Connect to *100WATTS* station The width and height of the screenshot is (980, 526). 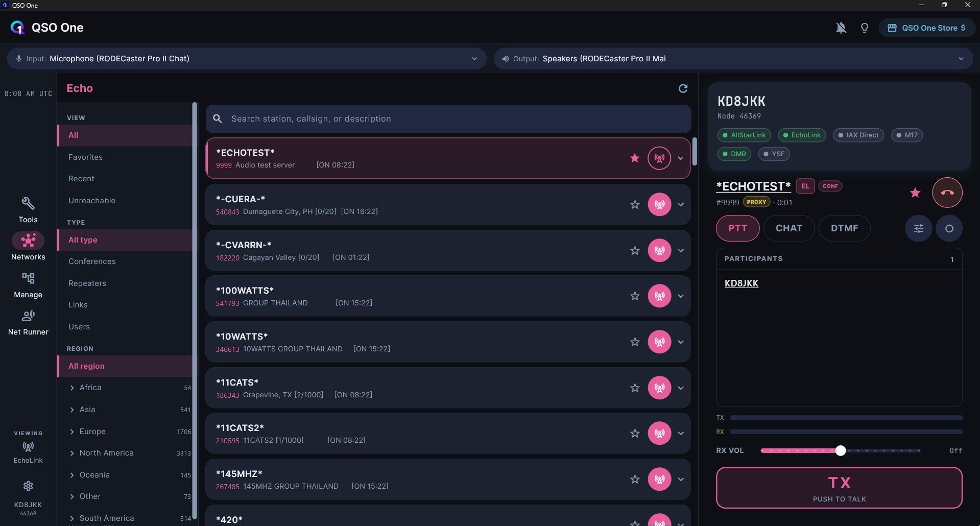tap(659, 296)
